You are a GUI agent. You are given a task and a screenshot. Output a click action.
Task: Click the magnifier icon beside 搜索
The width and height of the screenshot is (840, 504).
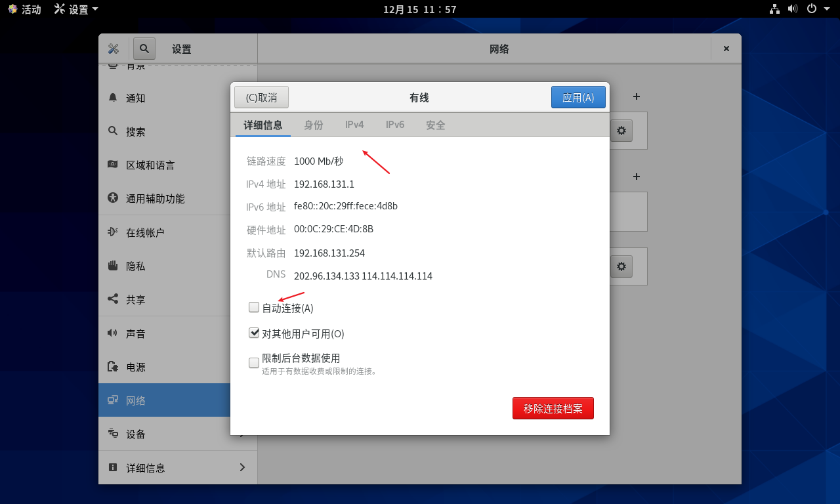coord(112,131)
